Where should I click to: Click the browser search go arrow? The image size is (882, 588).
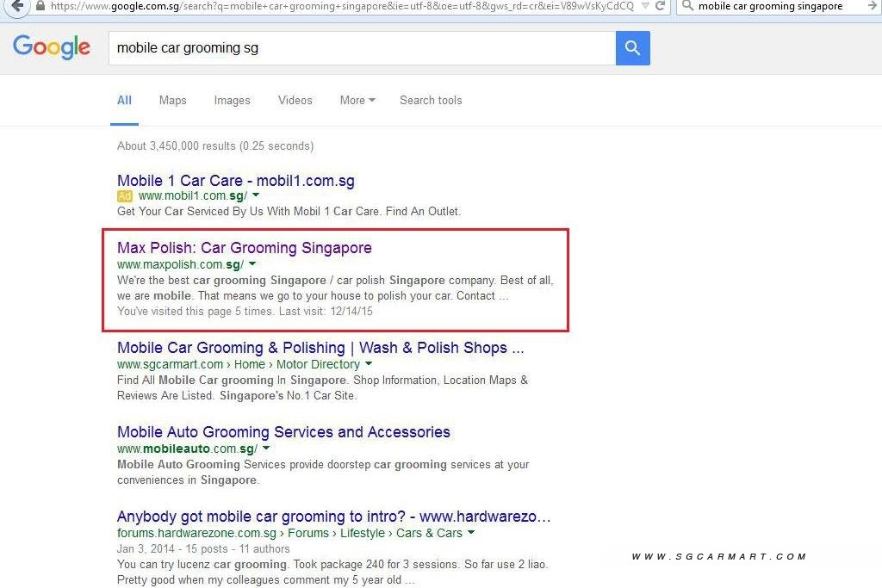(873, 6)
